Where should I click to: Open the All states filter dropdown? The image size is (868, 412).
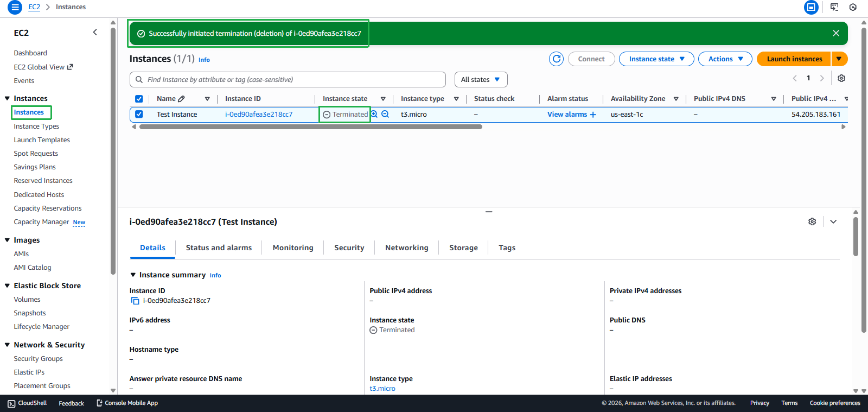[481, 79]
